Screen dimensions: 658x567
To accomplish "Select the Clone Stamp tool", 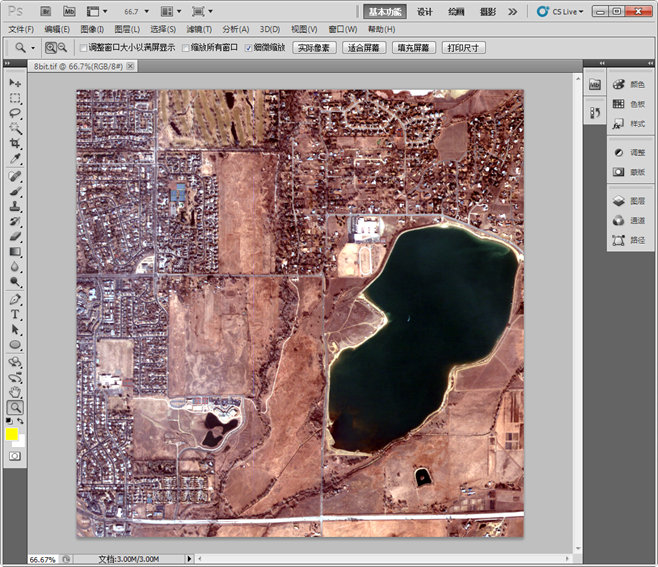I will pyautogui.click(x=15, y=206).
